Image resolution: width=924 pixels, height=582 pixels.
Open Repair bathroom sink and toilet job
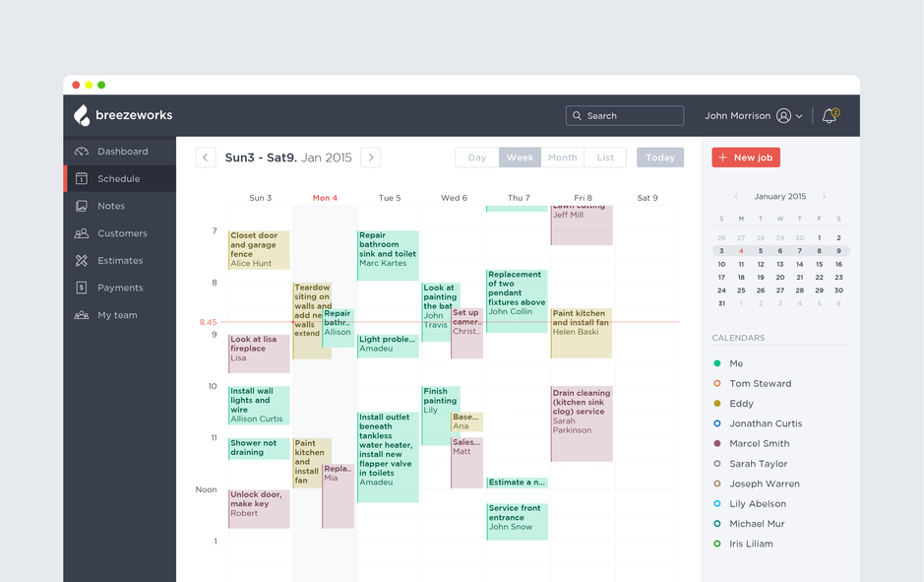tap(388, 255)
